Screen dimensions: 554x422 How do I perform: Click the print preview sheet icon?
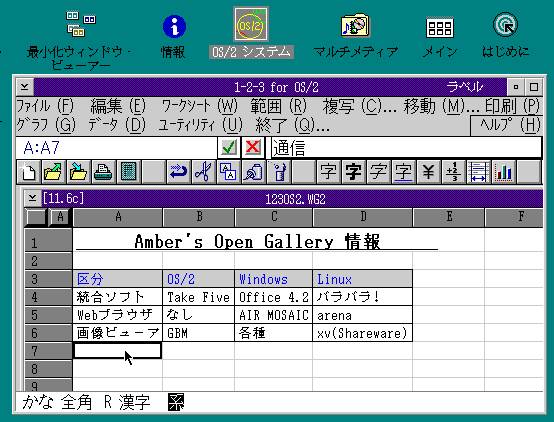click(x=129, y=172)
